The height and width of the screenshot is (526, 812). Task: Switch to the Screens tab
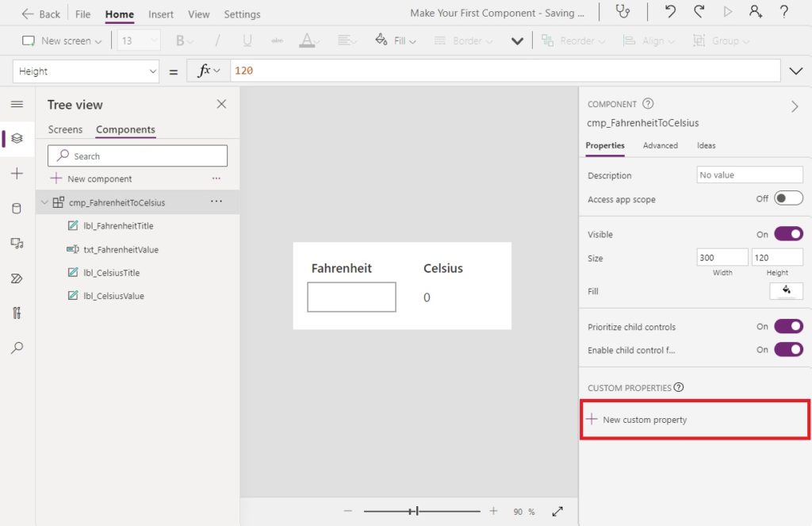pyautogui.click(x=65, y=129)
